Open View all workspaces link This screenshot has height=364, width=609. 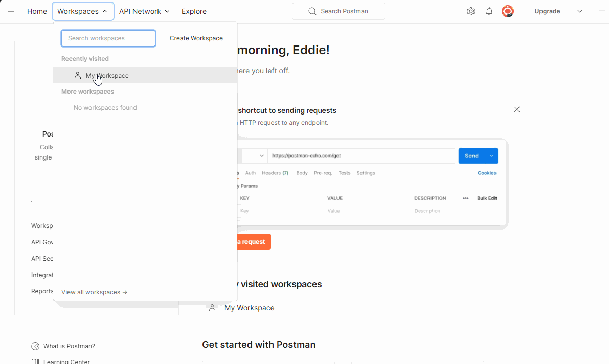[x=95, y=292]
